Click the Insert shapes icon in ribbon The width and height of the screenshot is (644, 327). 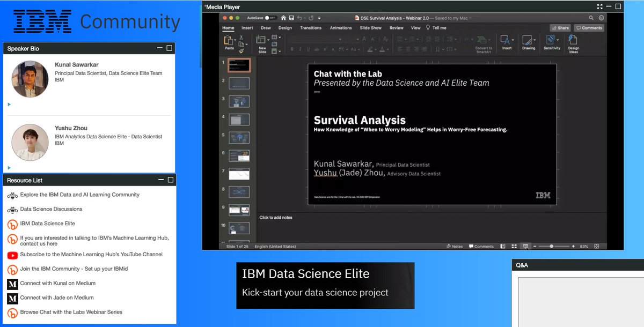pyautogui.click(x=505, y=40)
